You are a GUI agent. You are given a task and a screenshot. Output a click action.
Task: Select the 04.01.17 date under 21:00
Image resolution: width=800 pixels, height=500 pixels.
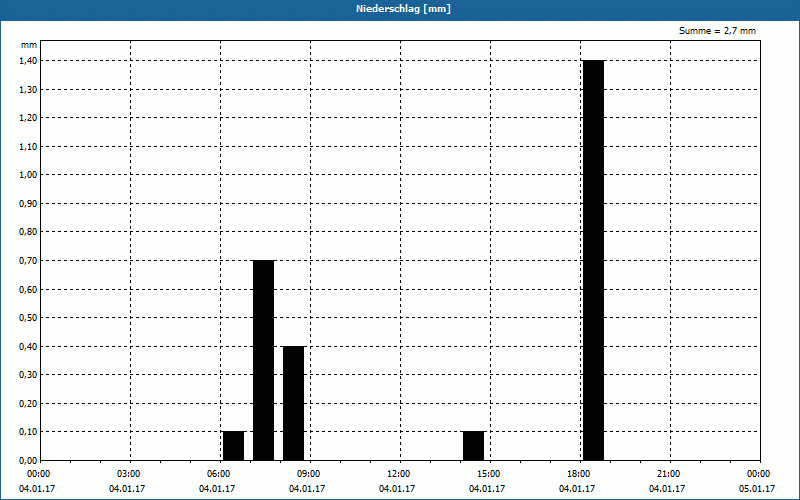click(x=667, y=489)
